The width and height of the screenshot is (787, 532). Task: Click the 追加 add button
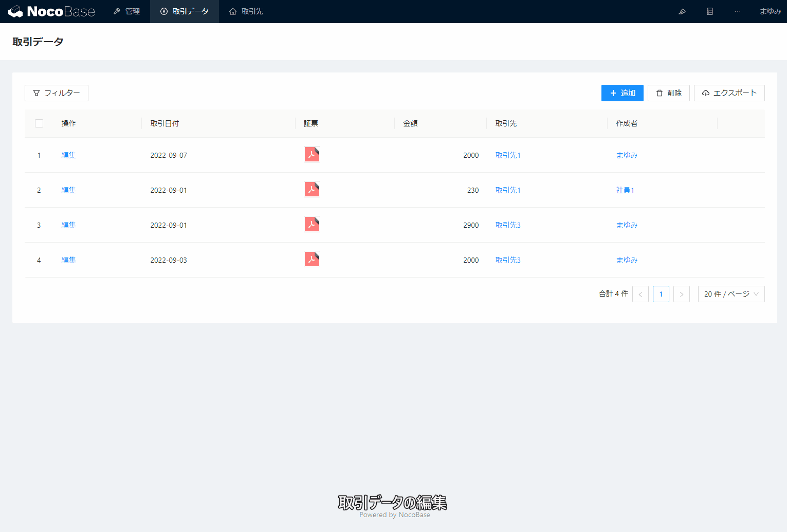click(x=622, y=93)
